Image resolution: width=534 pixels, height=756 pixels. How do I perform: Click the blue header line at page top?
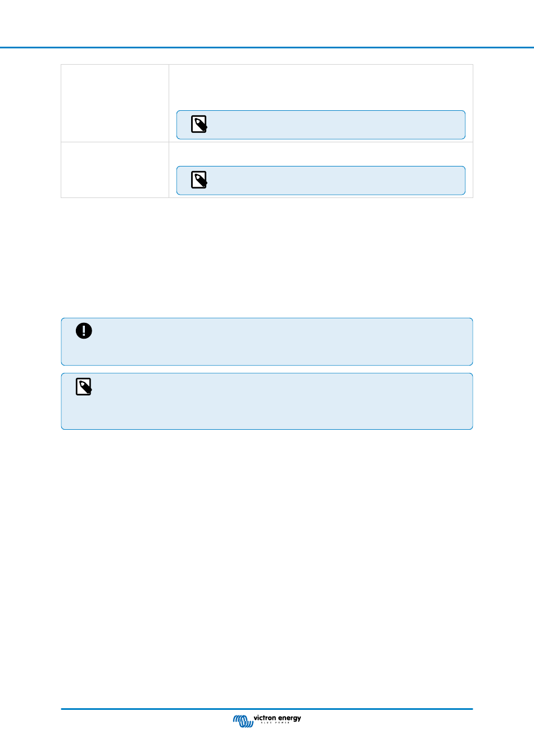[267, 48]
